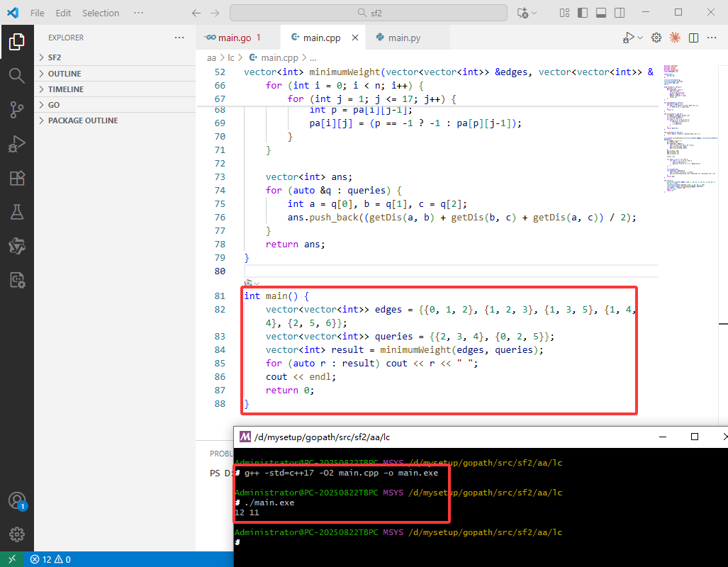The height and width of the screenshot is (567, 728).
Task: Open the Extensions view
Action: pos(17,179)
